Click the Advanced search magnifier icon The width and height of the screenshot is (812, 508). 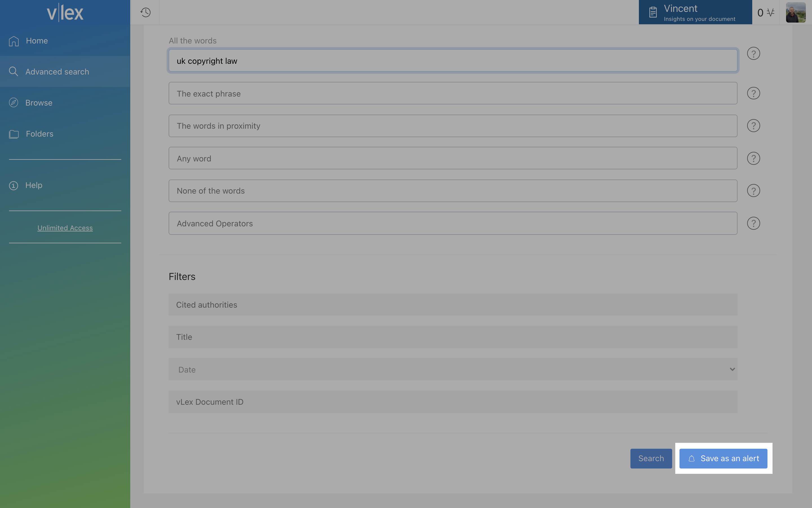tap(14, 72)
